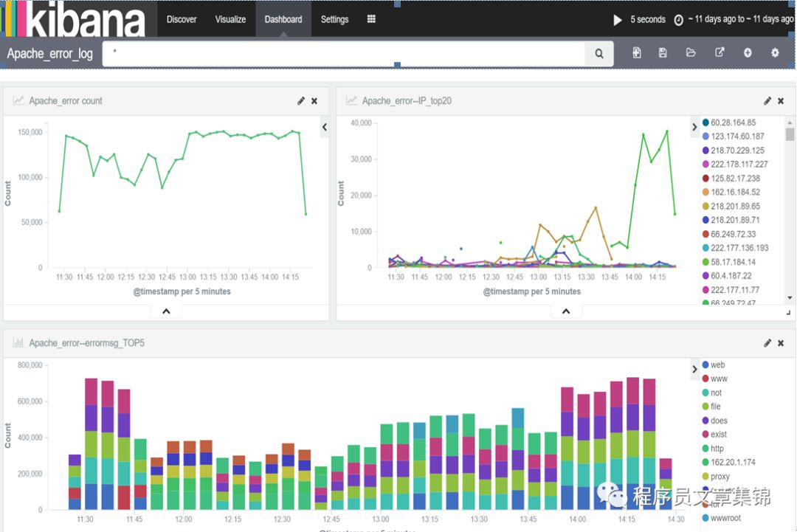The image size is (797, 532).
Task: Add a visualization plus icon
Action: pos(747,52)
